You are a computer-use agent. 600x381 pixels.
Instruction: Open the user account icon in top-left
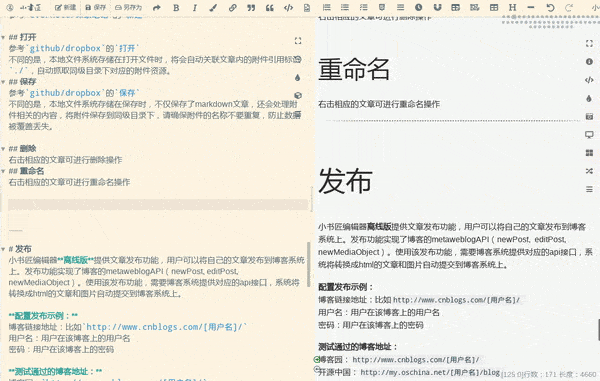10,7
